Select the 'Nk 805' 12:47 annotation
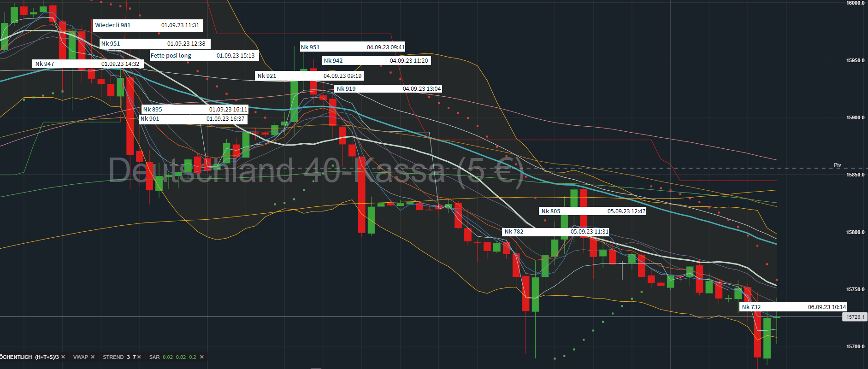Screen dimensions: 868x369 pos(593,211)
